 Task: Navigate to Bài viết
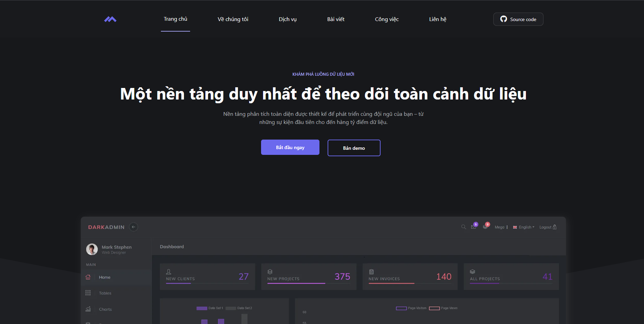[336, 19]
